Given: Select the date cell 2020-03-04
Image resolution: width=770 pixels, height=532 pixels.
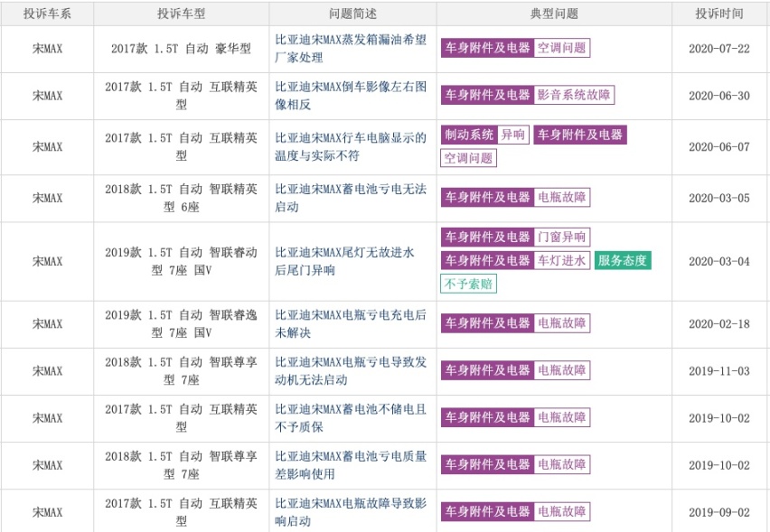Looking at the screenshot, I should 718,261.
